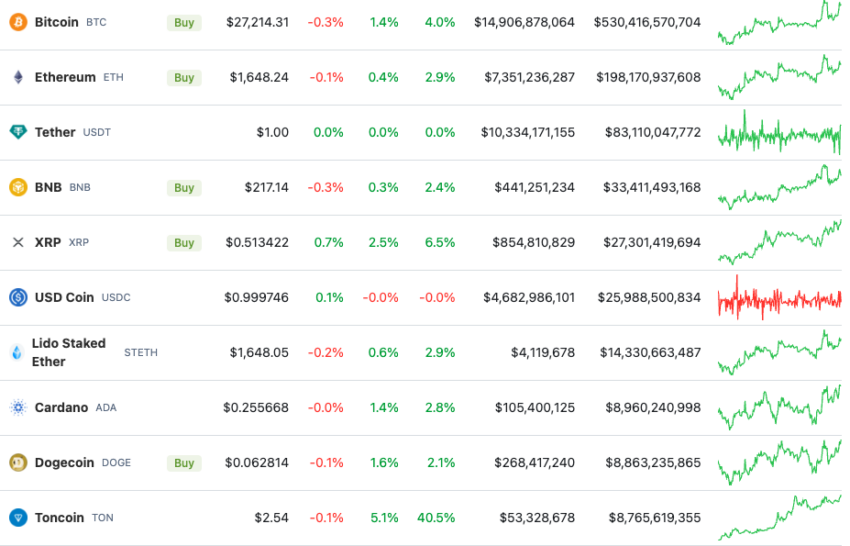850x546 pixels.
Task: Select BNB market cap $33,411,493,168
Action: coord(652,188)
